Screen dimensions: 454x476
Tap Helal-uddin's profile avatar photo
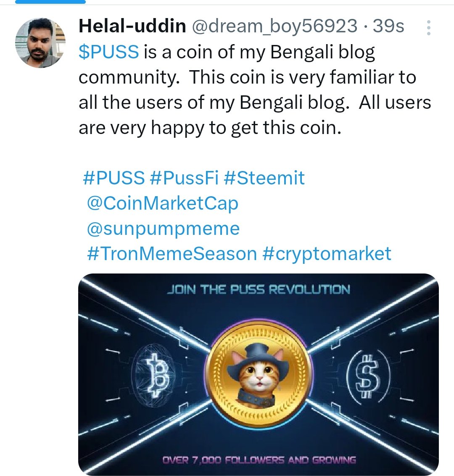40,43
